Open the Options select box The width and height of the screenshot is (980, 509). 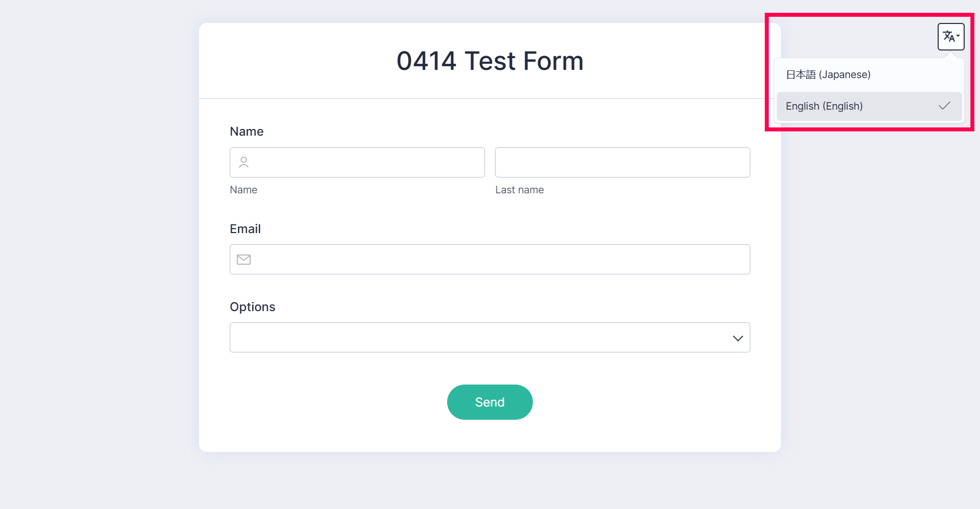[x=480, y=338]
